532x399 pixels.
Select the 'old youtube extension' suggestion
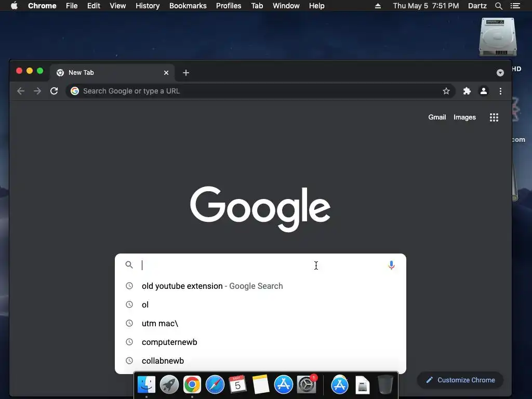(260, 286)
